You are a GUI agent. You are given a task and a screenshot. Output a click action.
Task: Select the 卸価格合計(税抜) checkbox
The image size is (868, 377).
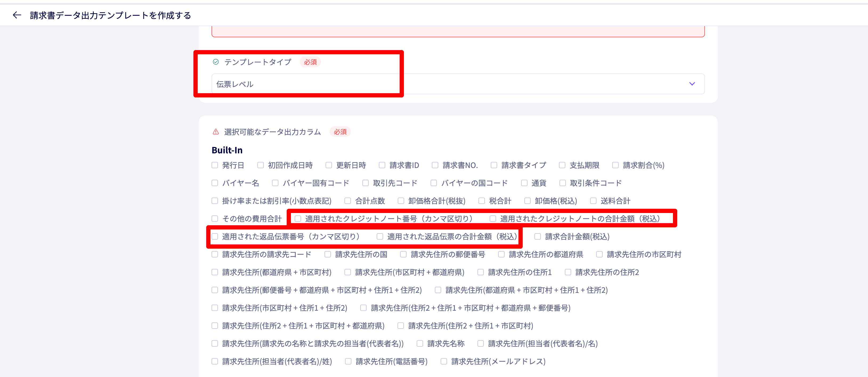pyautogui.click(x=401, y=201)
